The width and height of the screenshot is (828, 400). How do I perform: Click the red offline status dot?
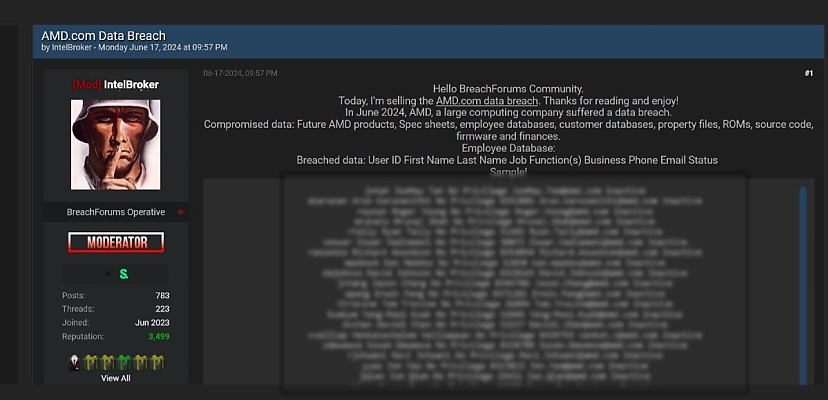pyautogui.click(x=181, y=212)
